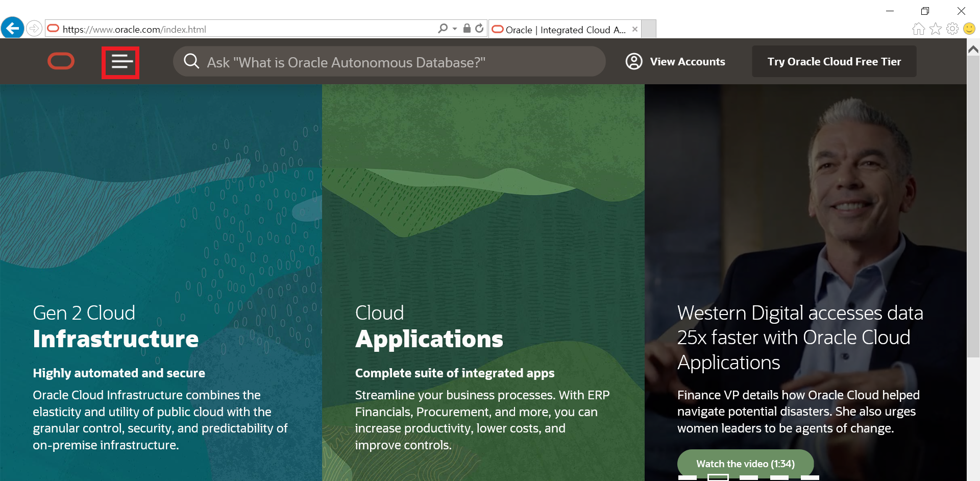Click the "Streamline your business processes" paragraph
Screen dimensions: 980x481
482,420
